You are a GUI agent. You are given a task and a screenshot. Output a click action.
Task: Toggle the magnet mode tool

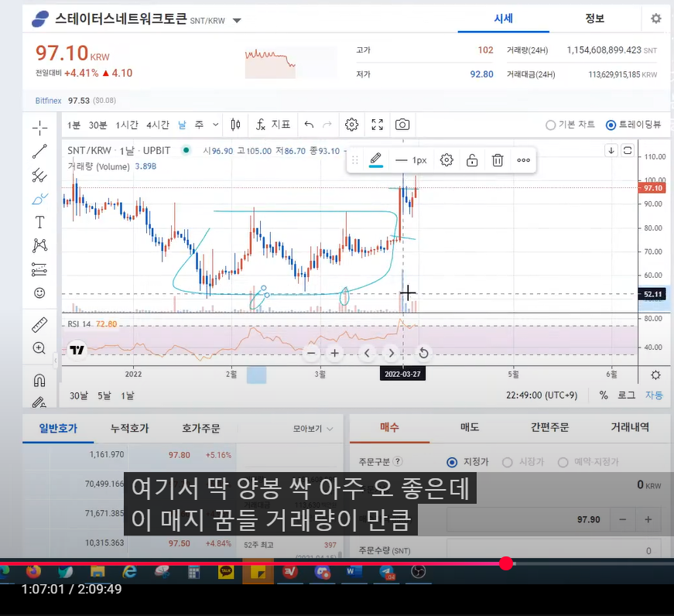tap(39, 381)
